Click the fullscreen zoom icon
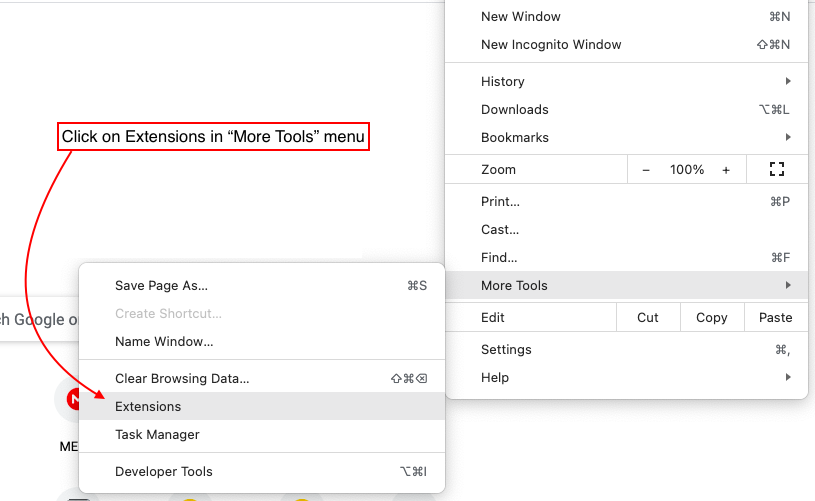This screenshot has height=501, width=815. click(x=777, y=170)
